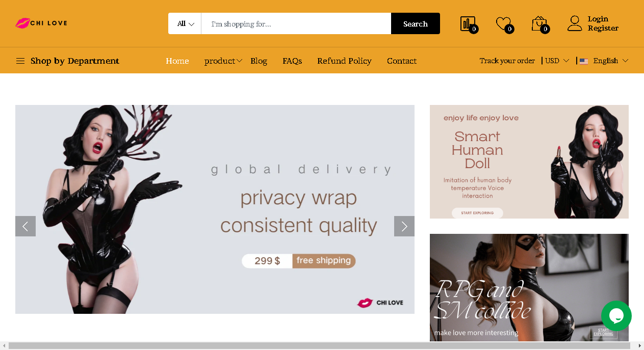
Task: Go to previous slide with left arrow
Action: pyautogui.click(x=25, y=226)
